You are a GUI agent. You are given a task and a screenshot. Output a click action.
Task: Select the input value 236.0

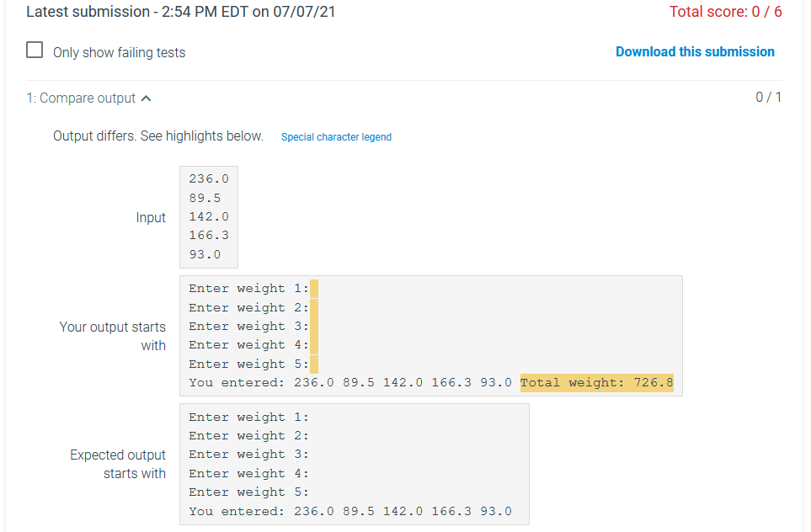point(208,178)
